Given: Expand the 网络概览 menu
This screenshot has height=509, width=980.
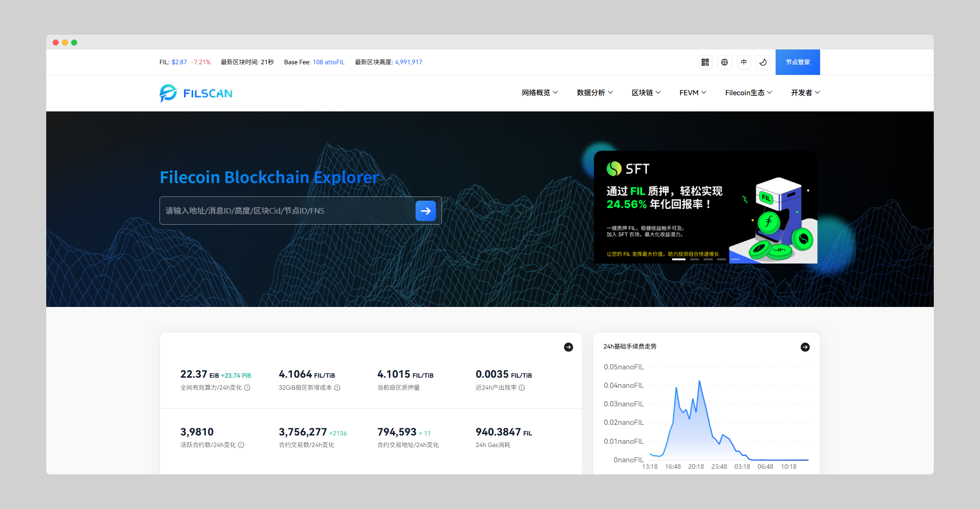Looking at the screenshot, I should pyautogui.click(x=540, y=93).
